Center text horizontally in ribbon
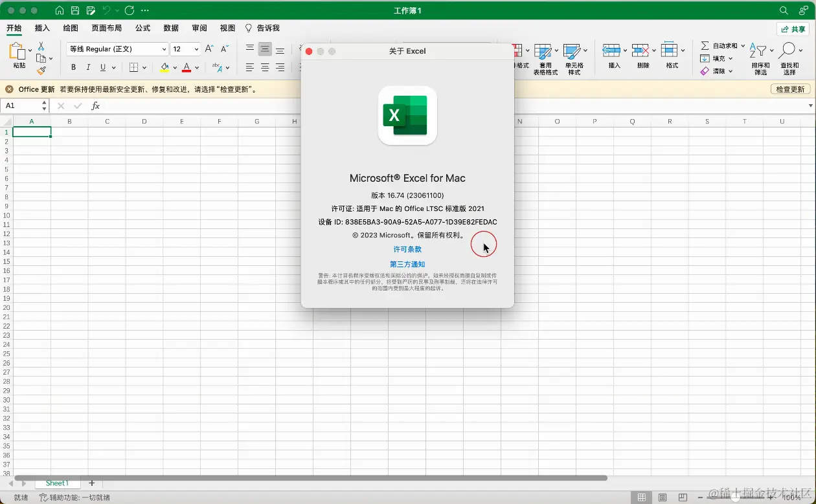Screen dimensions: 816x504 [x=265, y=67]
